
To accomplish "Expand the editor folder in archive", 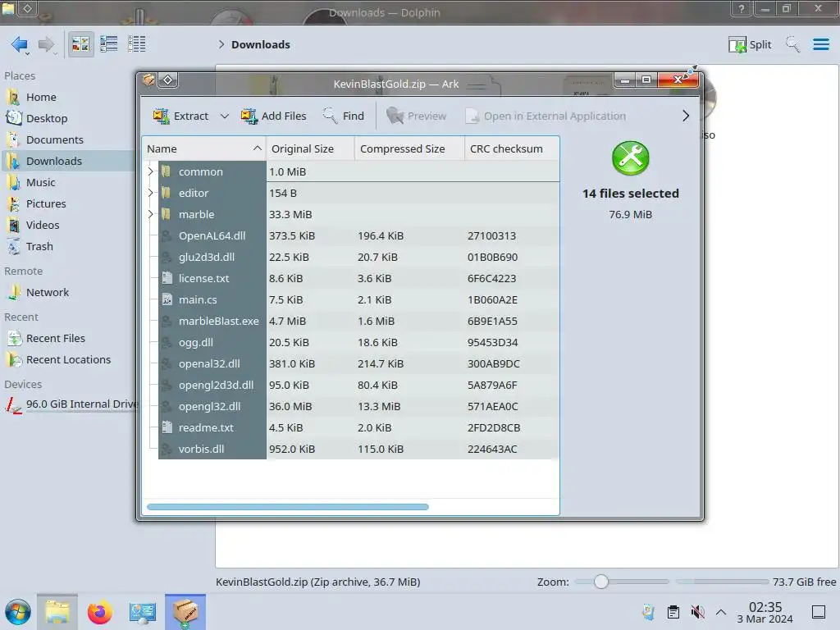I will point(151,193).
